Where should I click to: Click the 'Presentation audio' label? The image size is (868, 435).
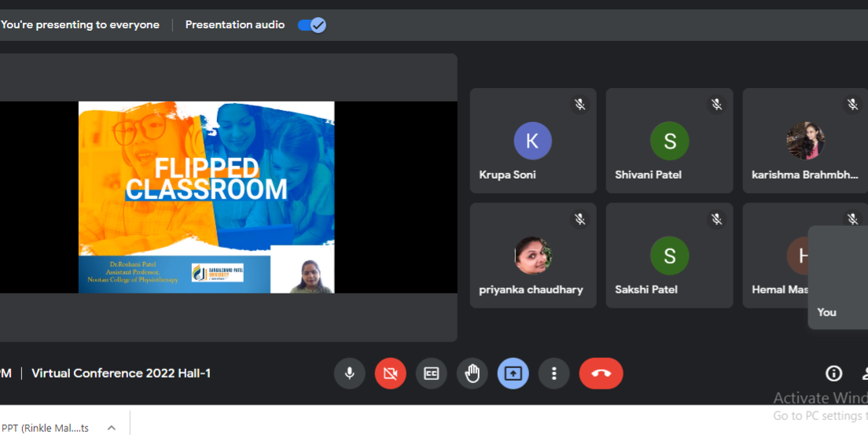coord(235,25)
